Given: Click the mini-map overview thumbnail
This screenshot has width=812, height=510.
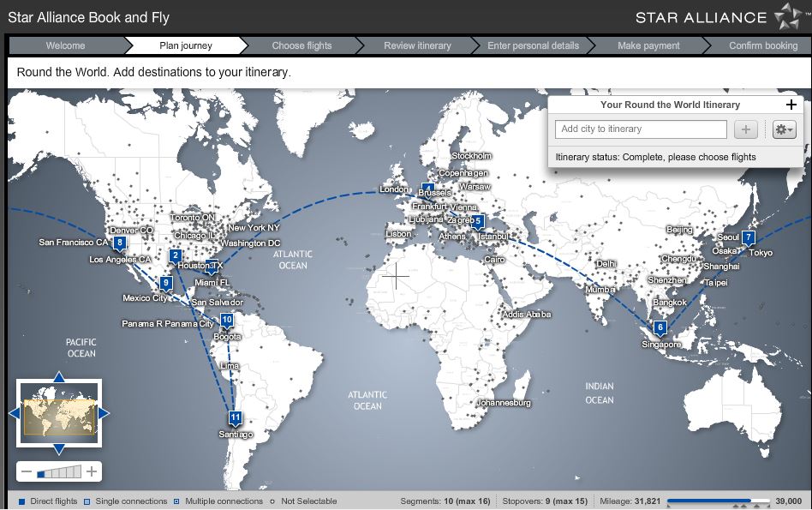Looking at the screenshot, I should (59, 413).
